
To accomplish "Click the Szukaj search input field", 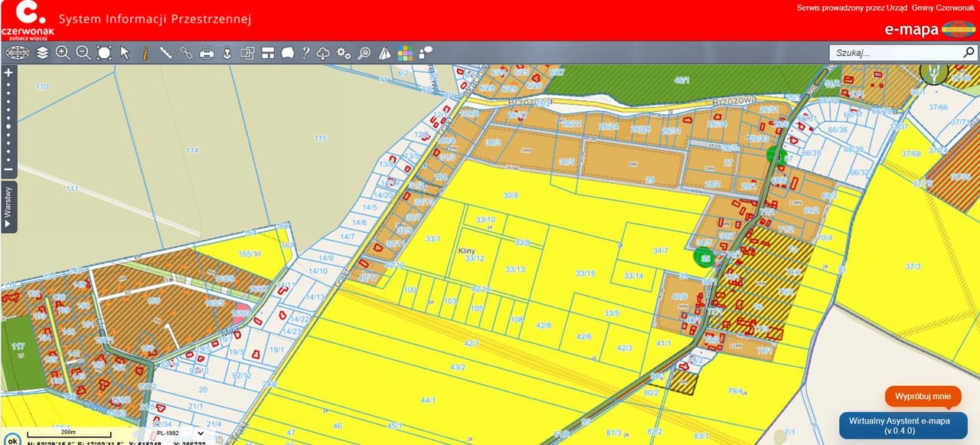I will point(896,53).
